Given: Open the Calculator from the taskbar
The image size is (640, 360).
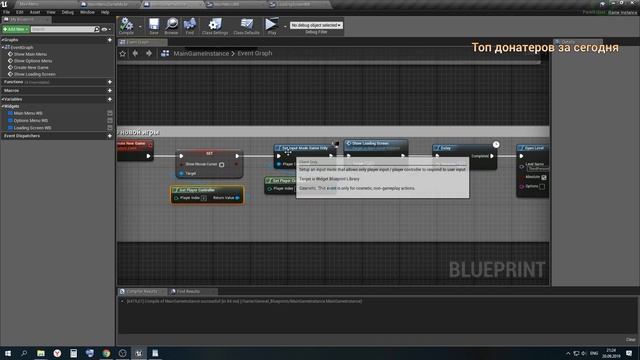Looking at the screenshot, I should pyautogui.click(x=73, y=353).
